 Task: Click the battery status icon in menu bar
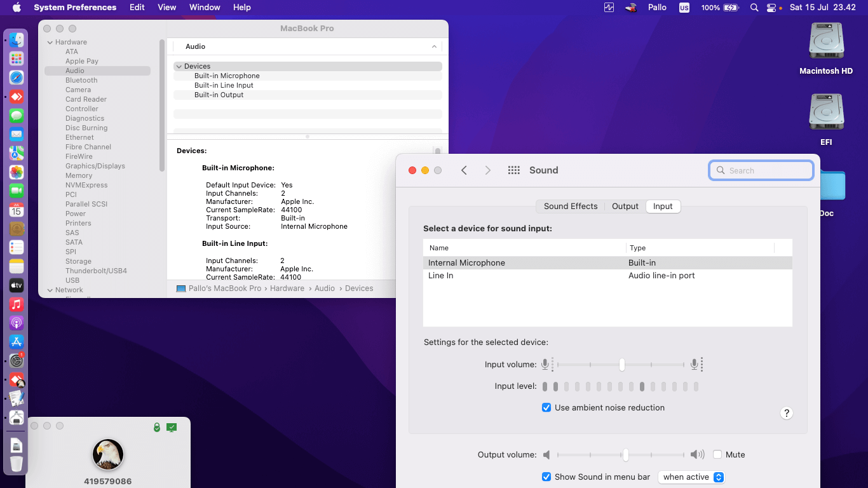[x=731, y=8]
